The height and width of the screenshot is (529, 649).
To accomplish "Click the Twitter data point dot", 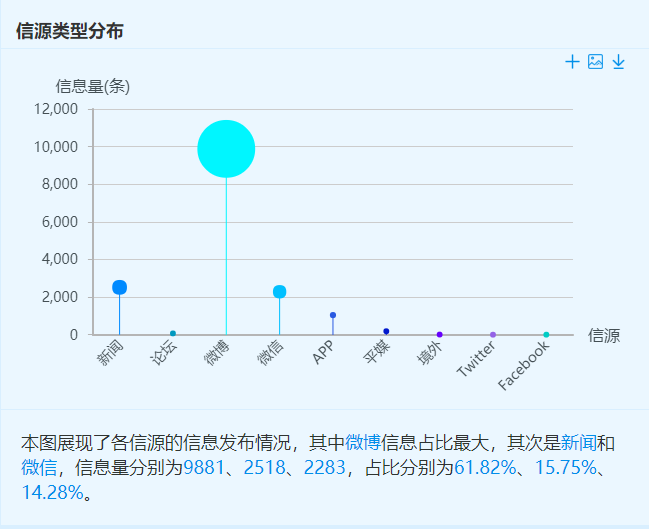I will point(493,334).
